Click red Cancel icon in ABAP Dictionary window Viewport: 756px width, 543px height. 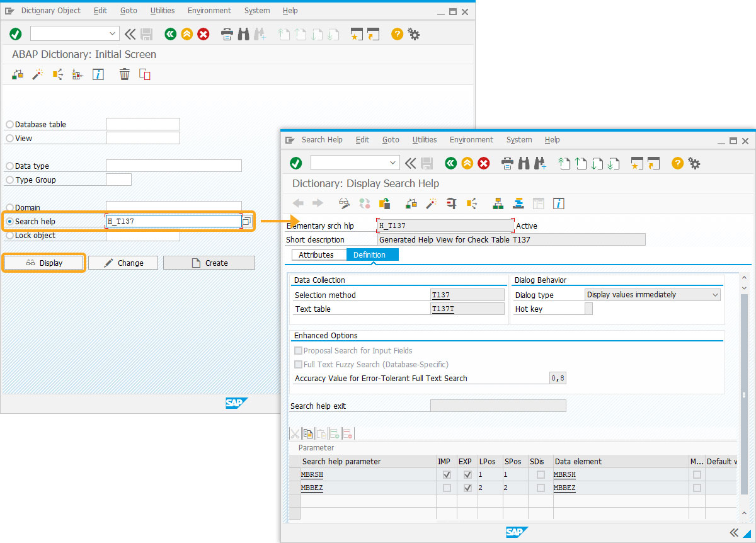(203, 34)
